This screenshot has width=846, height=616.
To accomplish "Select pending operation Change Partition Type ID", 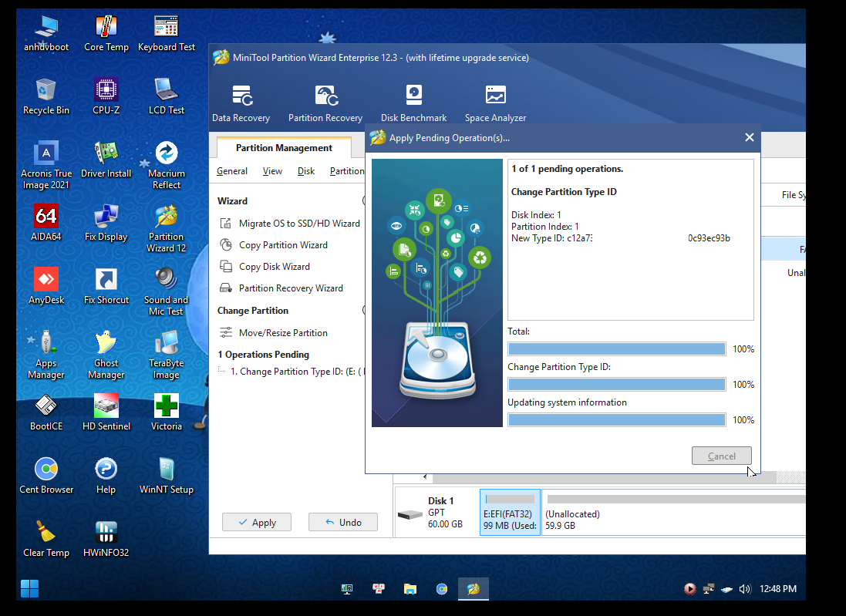I will tap(297, 372).
